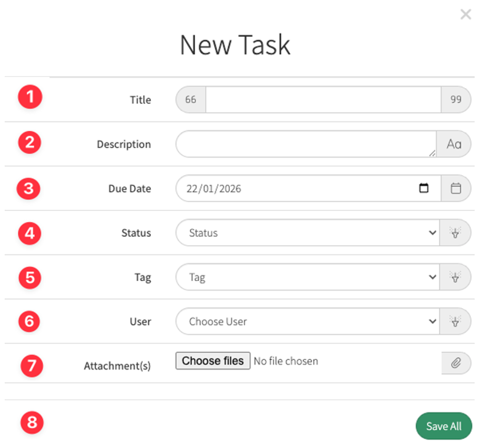The width and height of the screenshot is (480, 448).
Task: Click the Choose files button
Action: pyautogui.click(x=213, y=361)
